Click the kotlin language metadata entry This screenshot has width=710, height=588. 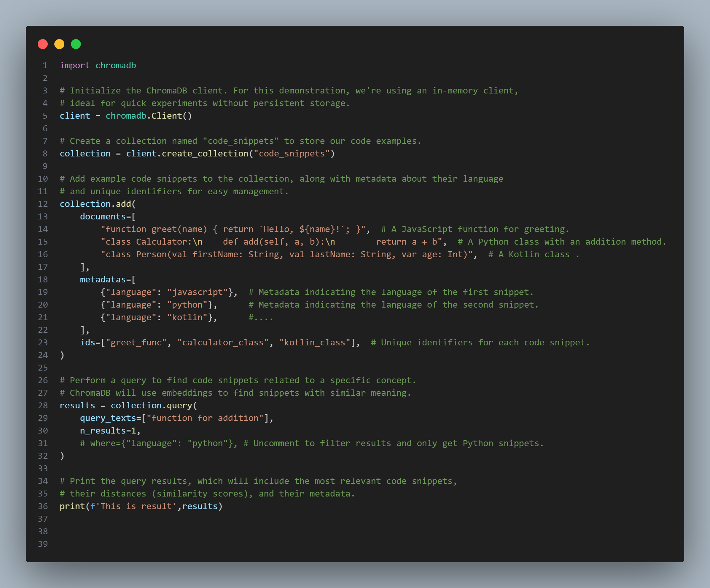[x=157, y=317]
